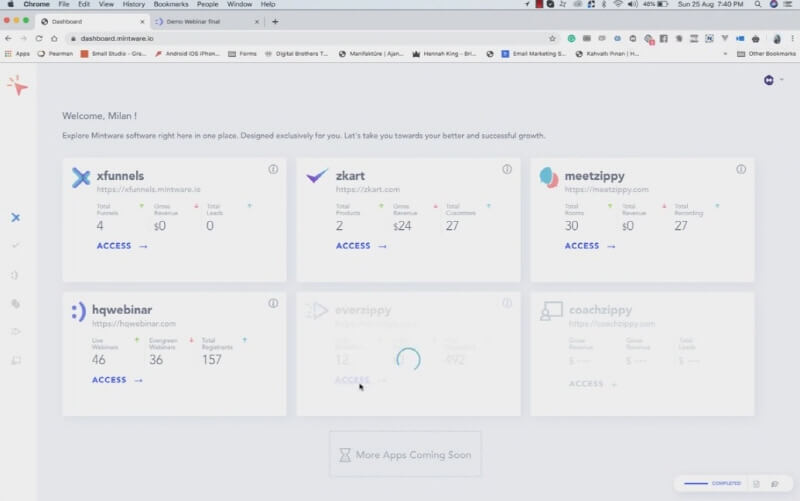Open Spotlight search in menu bar

[x=758, y=4]
